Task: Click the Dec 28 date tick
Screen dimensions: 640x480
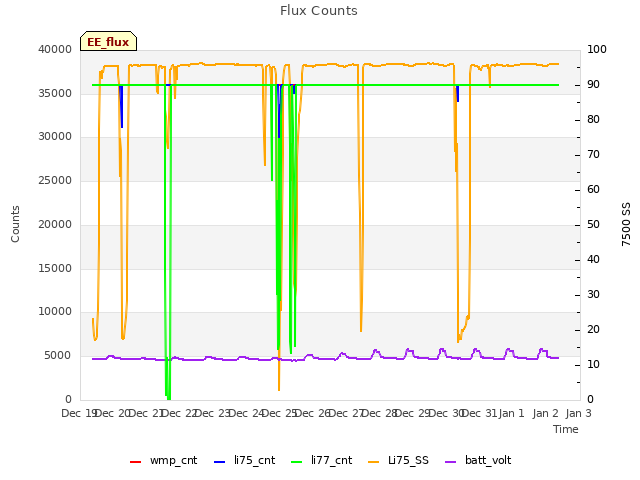Action: click(380, 413)
